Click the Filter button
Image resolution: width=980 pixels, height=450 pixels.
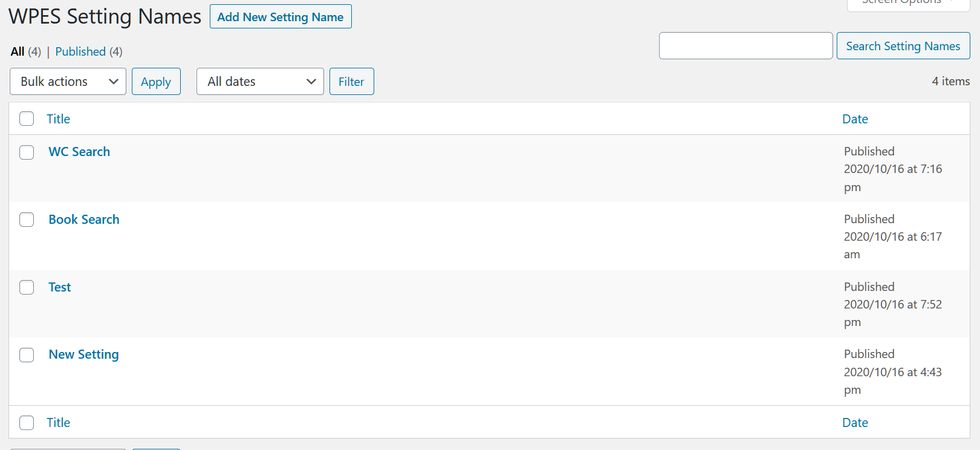click(351, 82)
